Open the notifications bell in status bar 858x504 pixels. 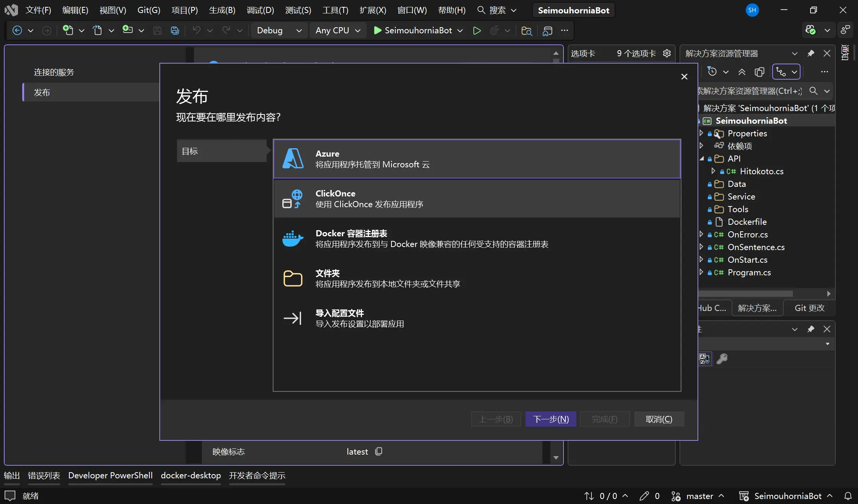848,496
